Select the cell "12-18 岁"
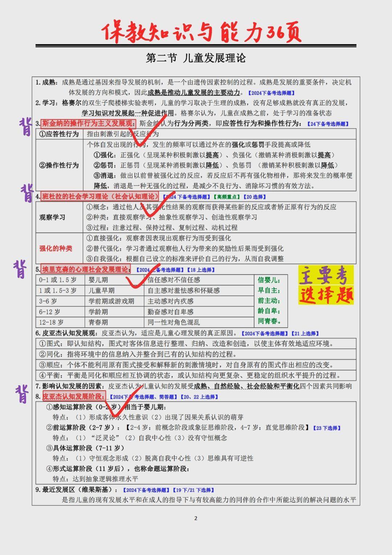Screen dimensions: 392x555 tap(61, 322)
